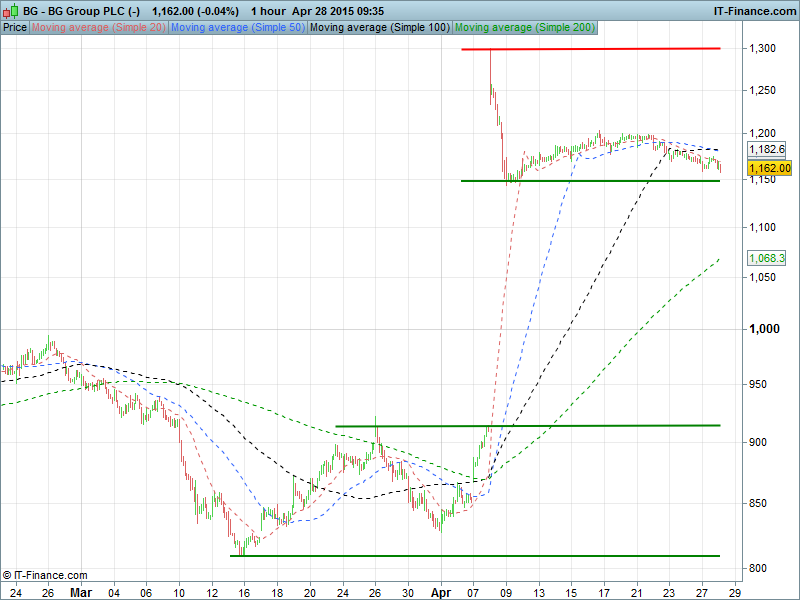This screenshot has width=800, height=600.
Task: Click the Apr label on the time axis
Action: point(441,591)
